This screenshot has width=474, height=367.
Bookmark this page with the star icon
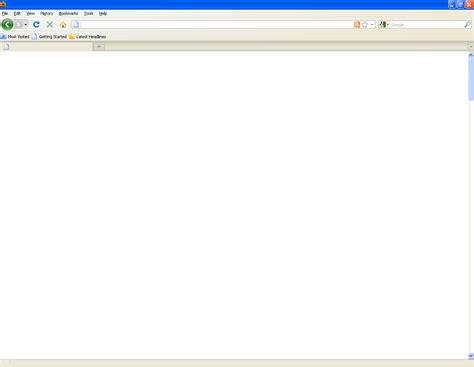coord(365,24)
